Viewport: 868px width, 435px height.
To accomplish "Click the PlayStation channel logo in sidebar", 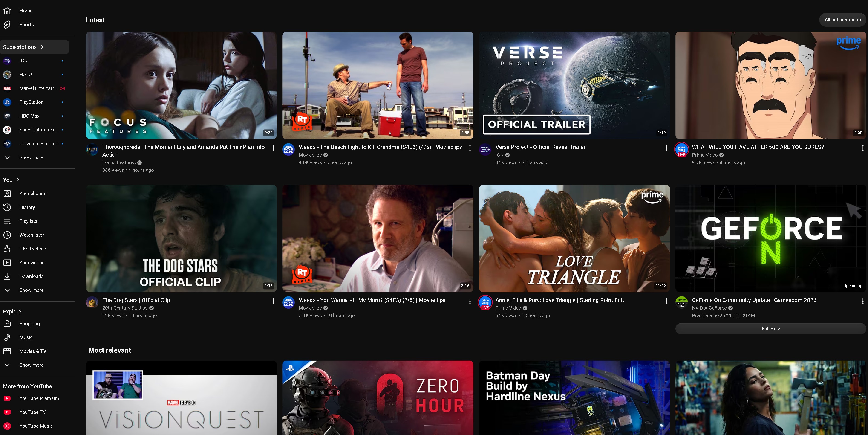I will (x=7, y=102).
